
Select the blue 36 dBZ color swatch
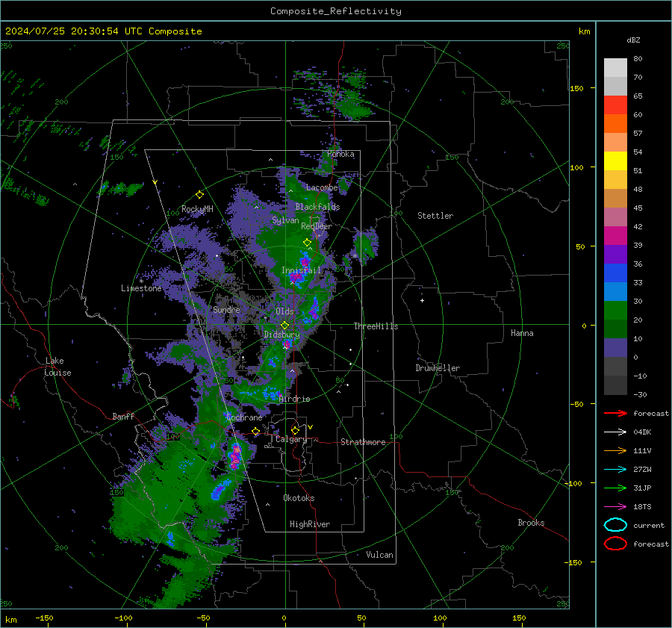(615, 273)
